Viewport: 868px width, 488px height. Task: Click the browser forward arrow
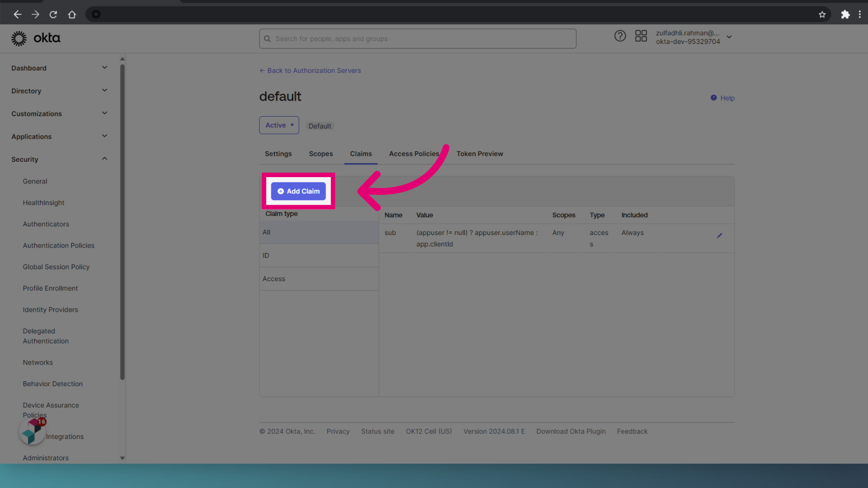(35, 14)
